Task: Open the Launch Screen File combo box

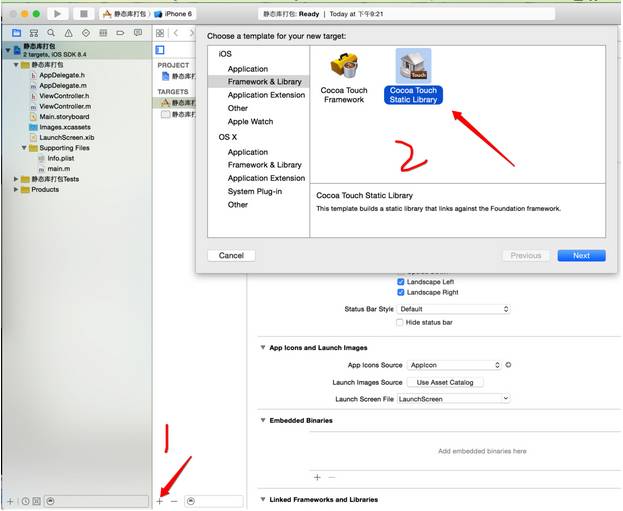Action: pyautogui.click(x=454, y=399)
